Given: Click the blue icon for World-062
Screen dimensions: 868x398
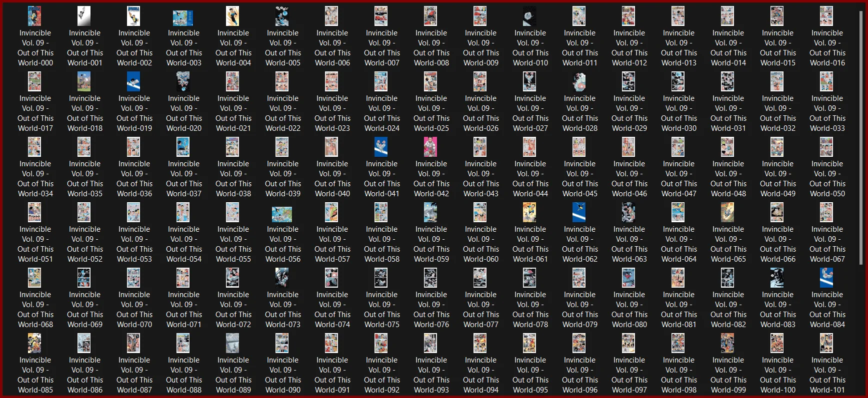Looking at the screenshot, I should (x=579, y=213).
